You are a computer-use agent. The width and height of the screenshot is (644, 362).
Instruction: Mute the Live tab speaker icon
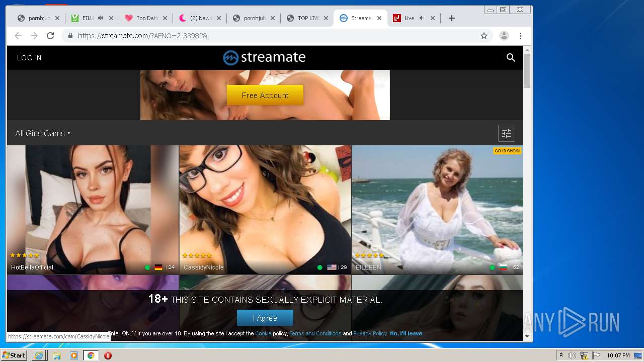coord(422,18)
